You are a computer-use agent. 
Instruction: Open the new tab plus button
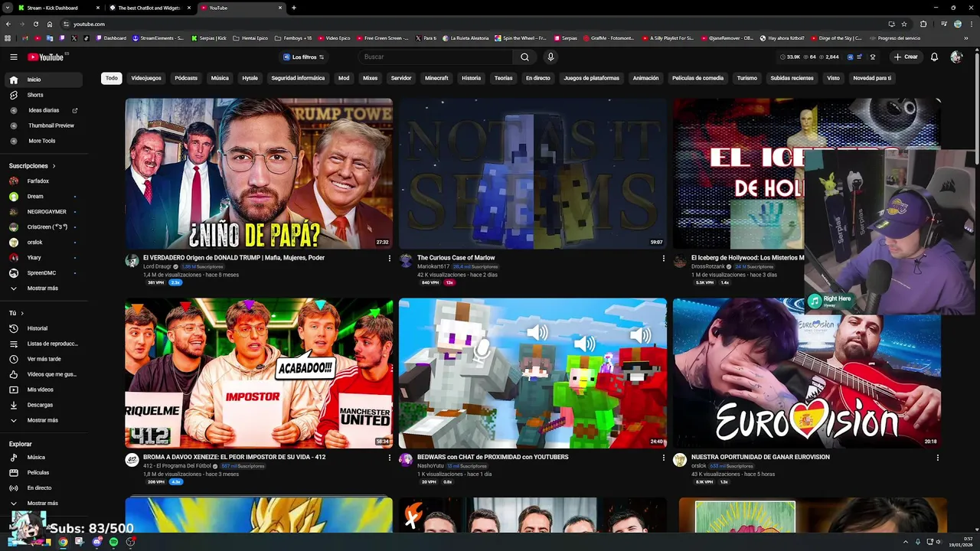293,8
